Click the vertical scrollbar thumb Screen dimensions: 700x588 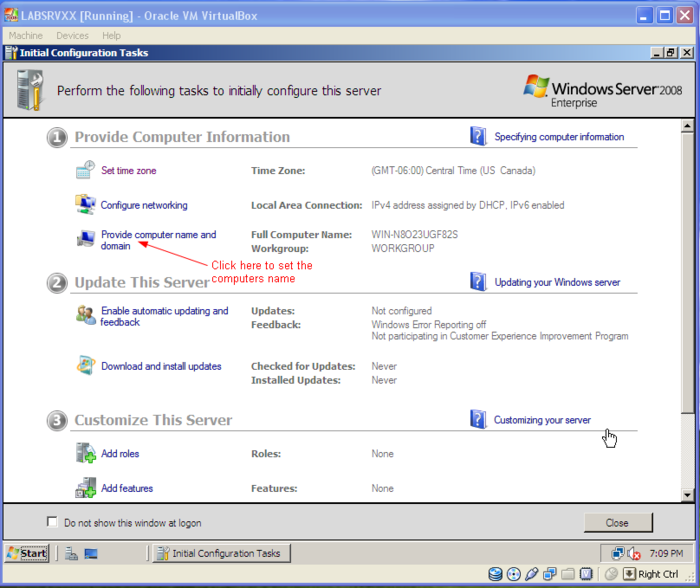688,272
